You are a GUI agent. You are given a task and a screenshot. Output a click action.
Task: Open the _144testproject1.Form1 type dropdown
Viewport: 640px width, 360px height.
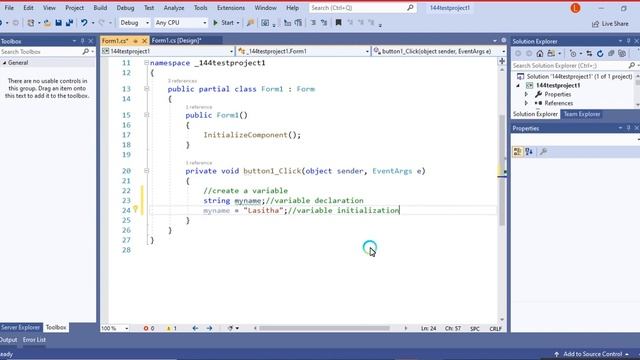(304, 51)
